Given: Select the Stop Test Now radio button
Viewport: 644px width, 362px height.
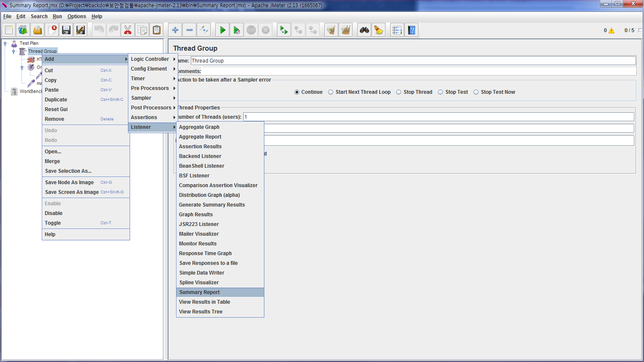Looking at the screenshot, I should [476, 92].
